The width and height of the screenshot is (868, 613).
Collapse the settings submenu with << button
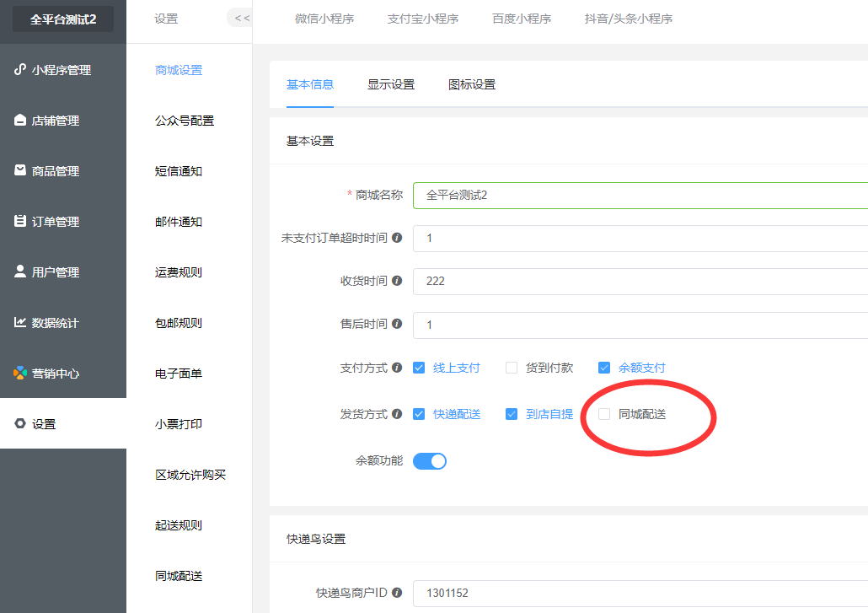click(240, 19)
